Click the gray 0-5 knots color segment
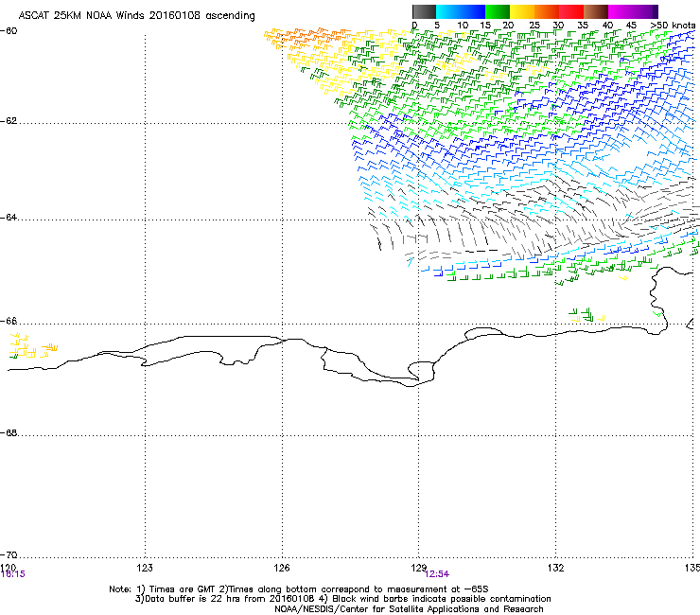The width and height of the screenshot is (700, 615). tap(424, 11)
